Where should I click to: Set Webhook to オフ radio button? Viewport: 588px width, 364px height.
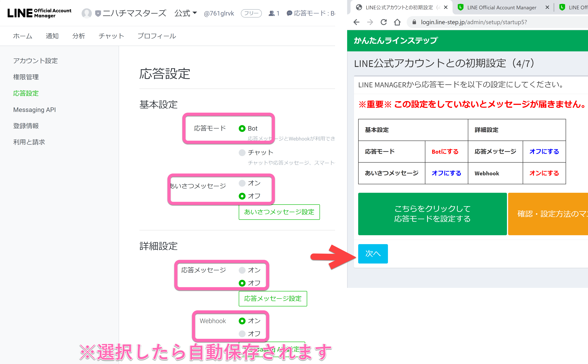242,334
